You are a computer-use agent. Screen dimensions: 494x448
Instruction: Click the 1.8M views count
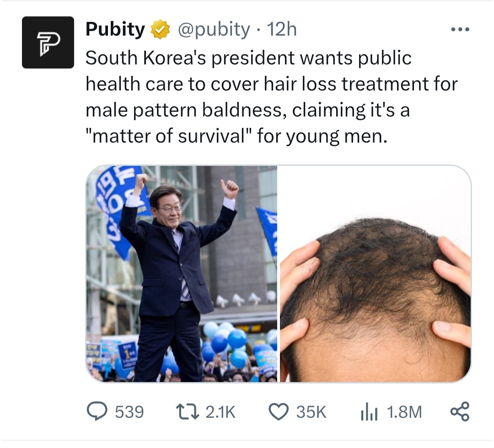point(404,412)
